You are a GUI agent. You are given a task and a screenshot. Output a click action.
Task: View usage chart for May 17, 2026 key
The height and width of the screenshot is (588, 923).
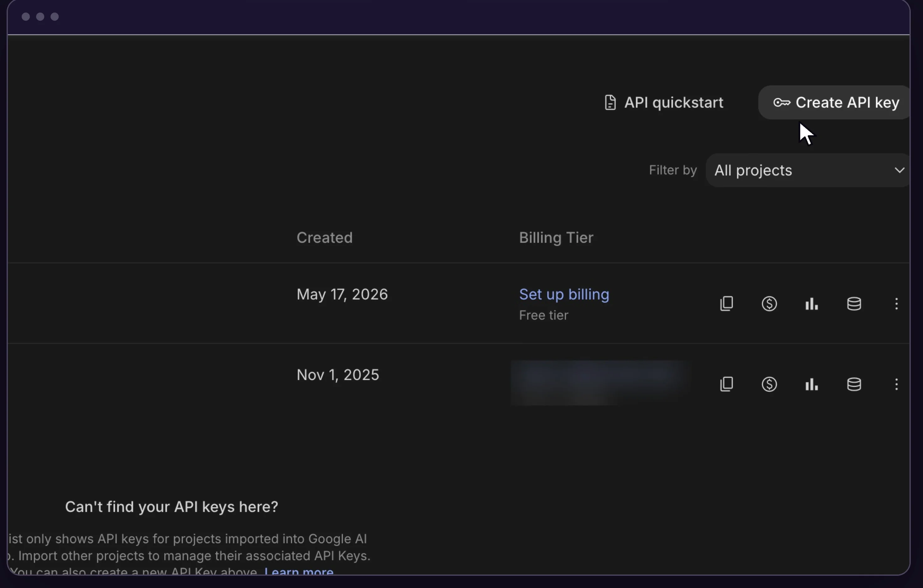click(812, 304)
